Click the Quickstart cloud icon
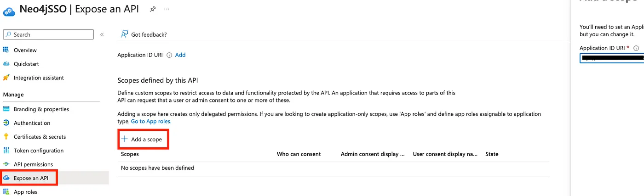 tap(6, 64)
